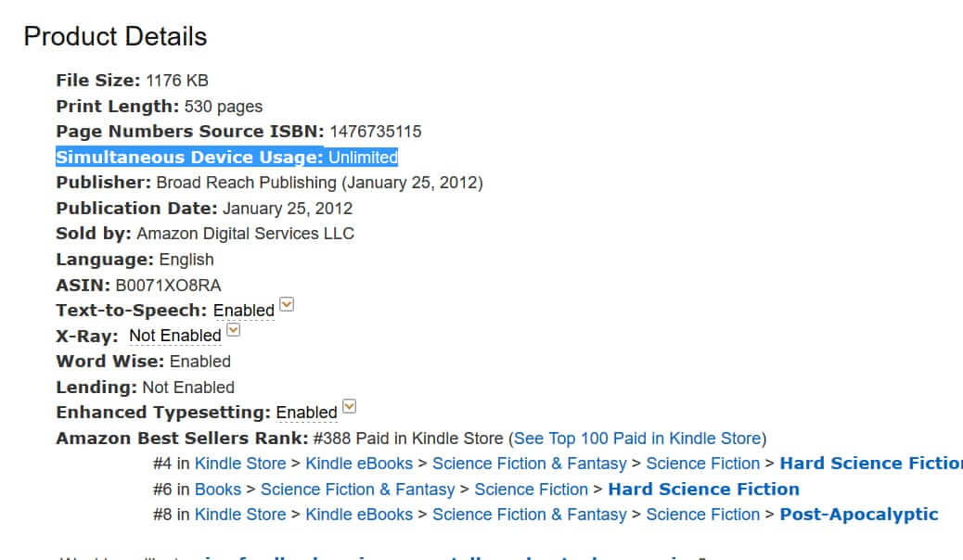
Task: Open Science Fiction link in #6 ranking
Action: (532, 490)
